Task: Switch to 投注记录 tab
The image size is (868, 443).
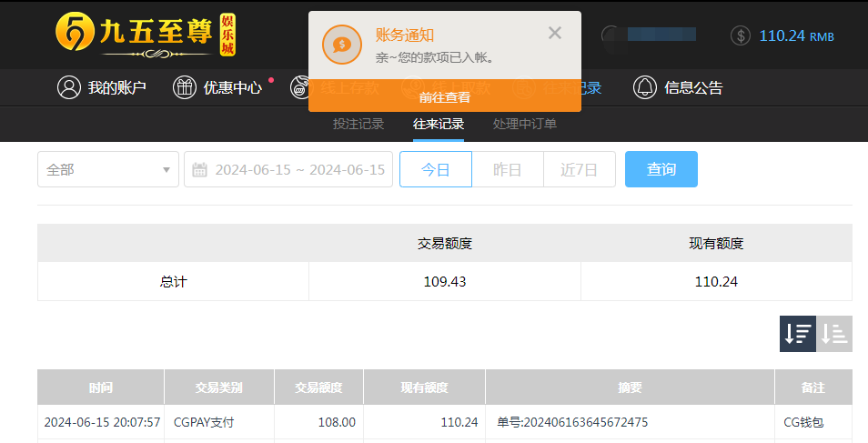Action: 358,124
